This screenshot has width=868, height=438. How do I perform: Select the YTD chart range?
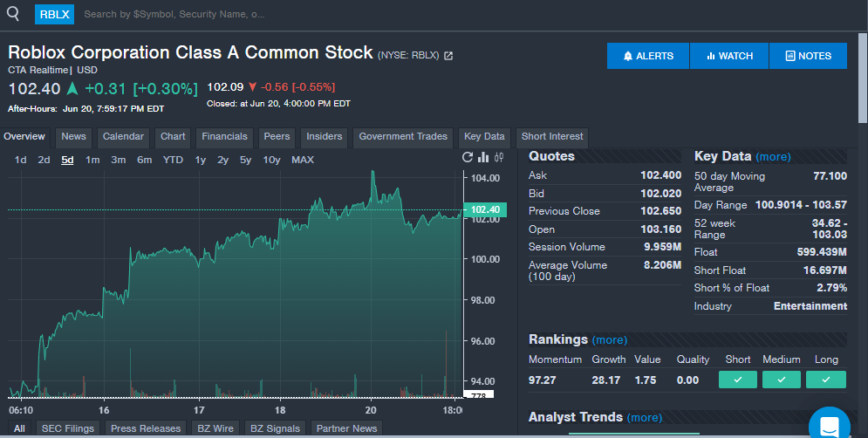(x=173, y=160)
